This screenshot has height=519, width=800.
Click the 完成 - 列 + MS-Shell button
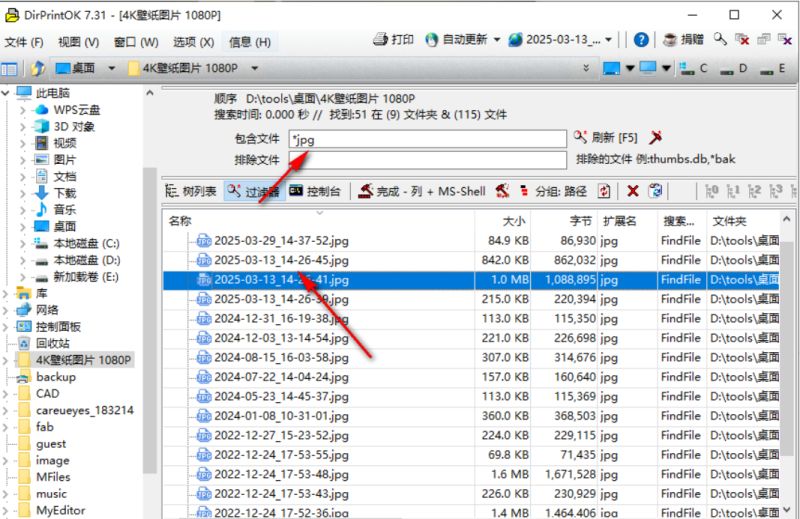point(421,191)
